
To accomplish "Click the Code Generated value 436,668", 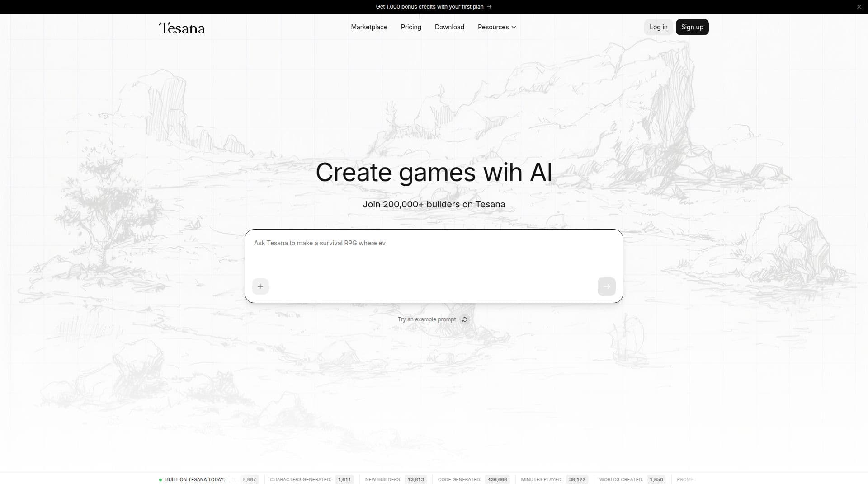I will (497, 479).
